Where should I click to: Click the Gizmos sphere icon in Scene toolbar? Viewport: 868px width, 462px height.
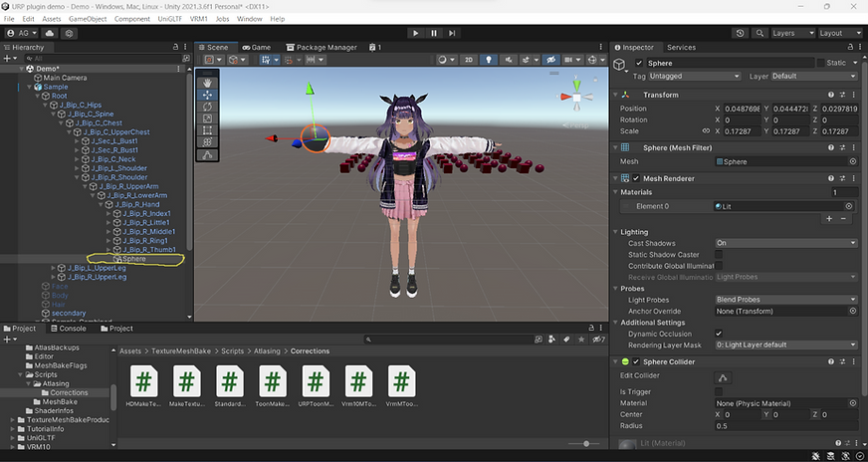591,60
